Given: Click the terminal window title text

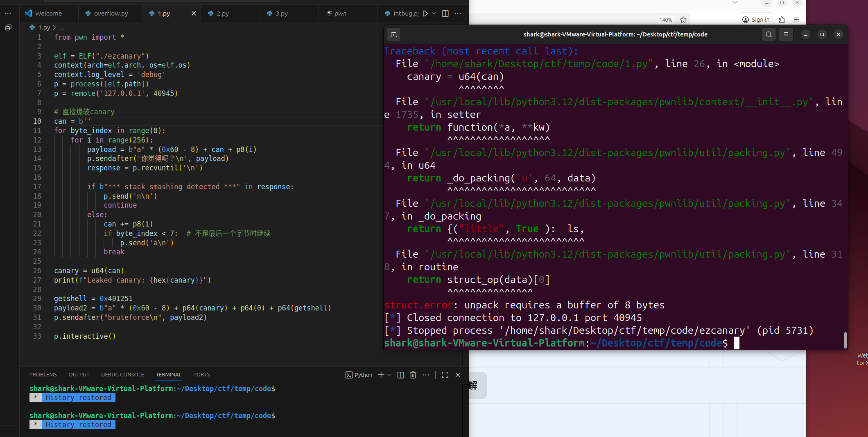Looking at the screenshot, I should [615, 34].
